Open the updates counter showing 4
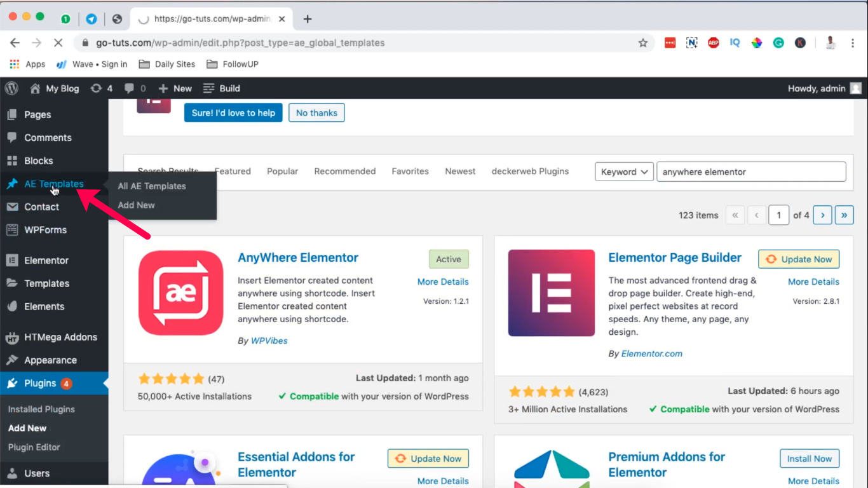Viewport: 868px width, 488px height. point(102,88)
